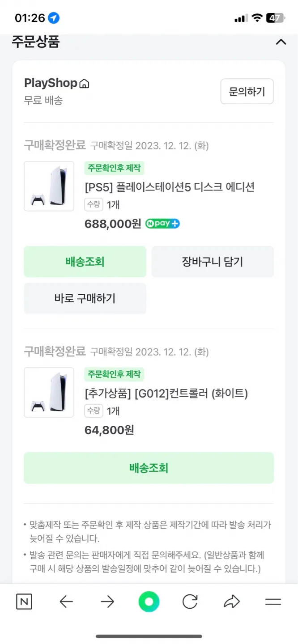Screen dimensions: 298x644
Task: Tap location arrow in status bar
Action: pos(54,18)
